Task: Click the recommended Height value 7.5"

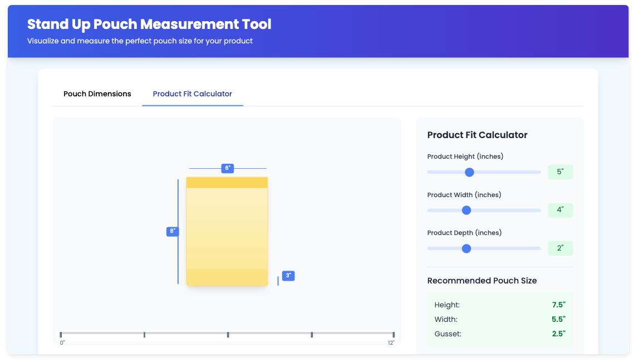Action: pyautogui.click(x=559, y=305)
